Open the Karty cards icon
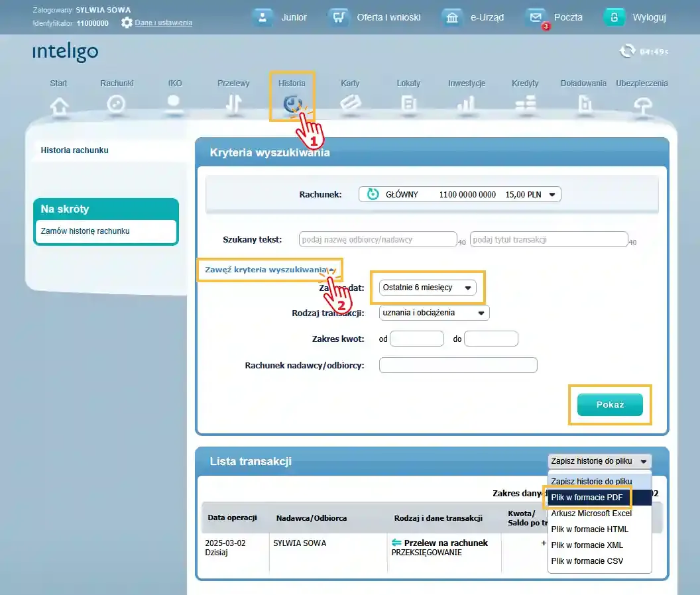 pyautogui.click(x=350, y=104)
